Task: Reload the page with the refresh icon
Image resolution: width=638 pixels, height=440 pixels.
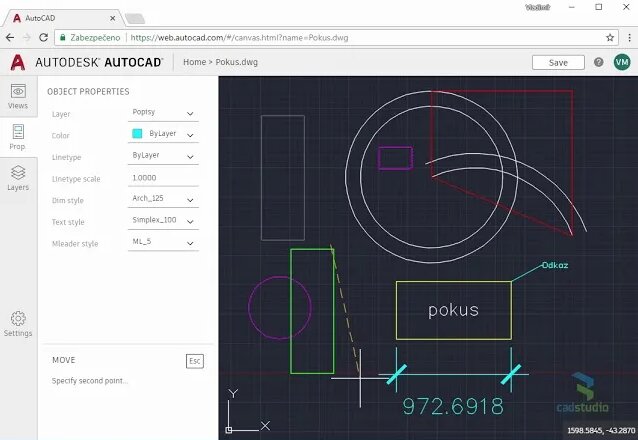Action: [44, 38]
